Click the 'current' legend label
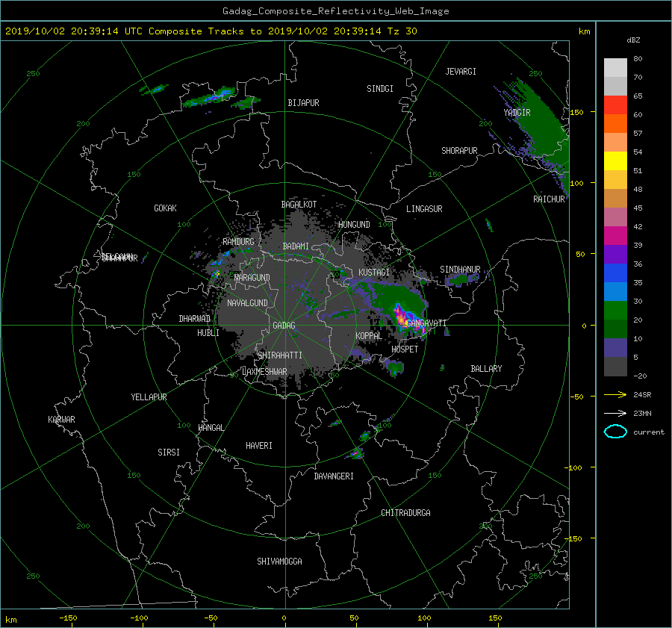 (x=649, y=432)
